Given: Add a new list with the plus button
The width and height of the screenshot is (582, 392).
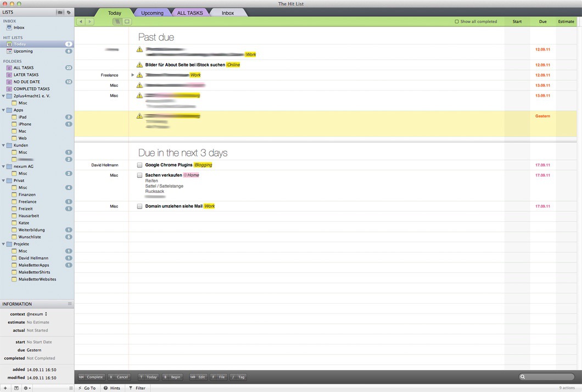Looking at the screenshot, I should click(x=5, y=388).
